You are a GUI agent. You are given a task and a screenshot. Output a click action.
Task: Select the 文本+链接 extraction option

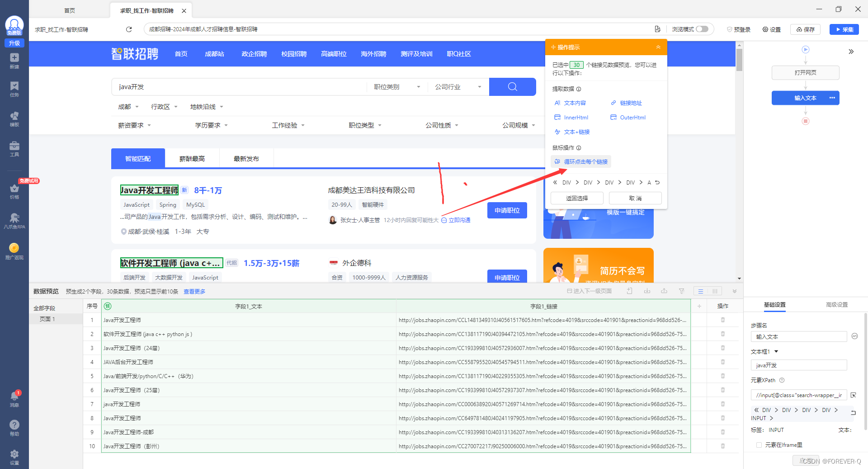[572, 132]
